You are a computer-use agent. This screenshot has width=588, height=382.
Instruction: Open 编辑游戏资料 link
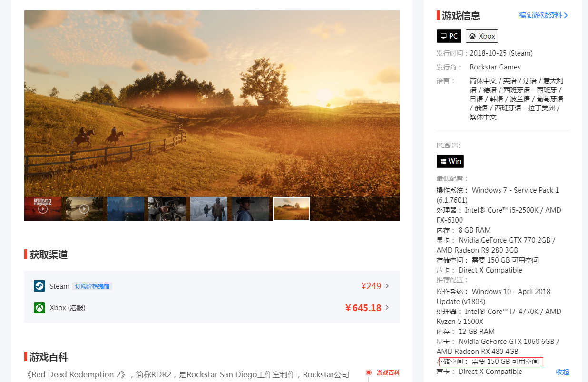[x=540, y=15]
